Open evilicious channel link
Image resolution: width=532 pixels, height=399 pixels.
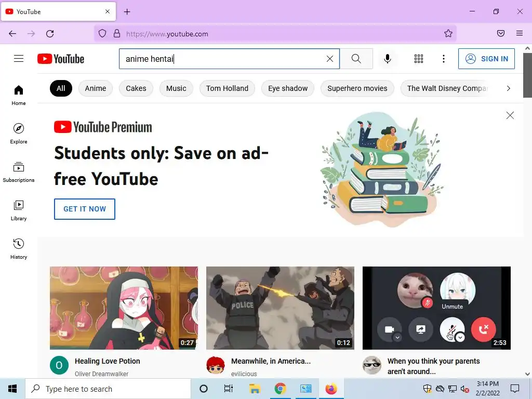pyautogui.click(x=244, y=374)
